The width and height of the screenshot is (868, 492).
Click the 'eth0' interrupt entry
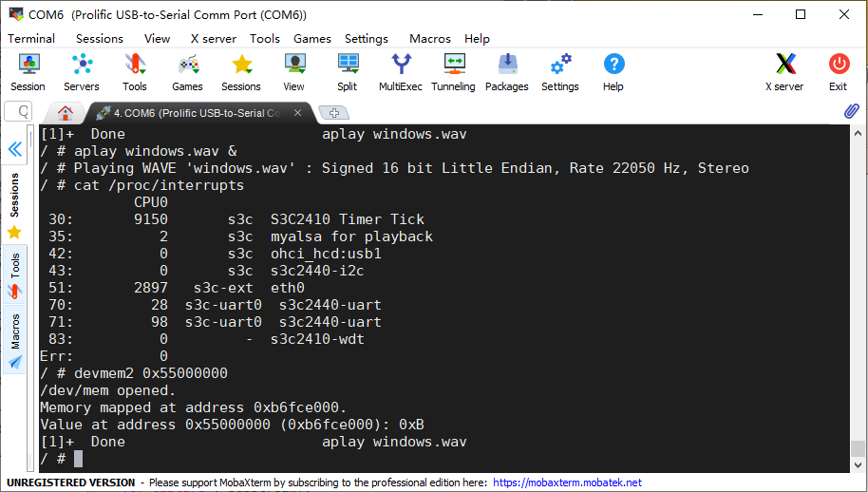click(288, 288)
